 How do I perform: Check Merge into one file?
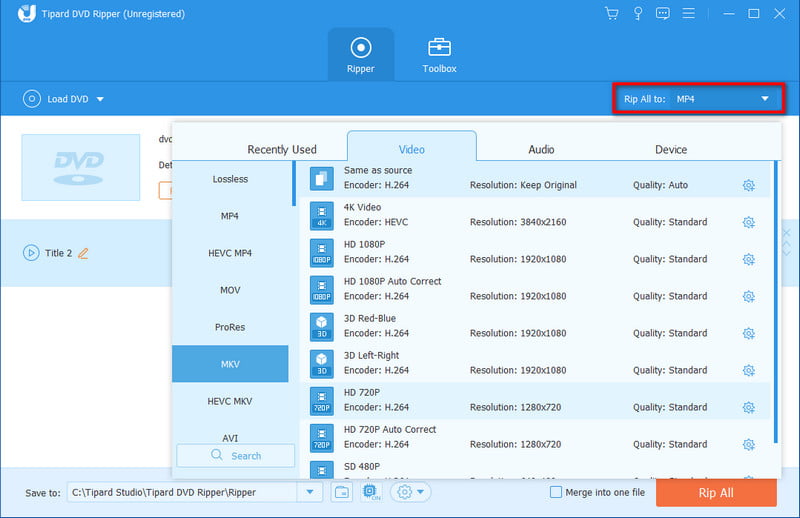tap(556, 492)
